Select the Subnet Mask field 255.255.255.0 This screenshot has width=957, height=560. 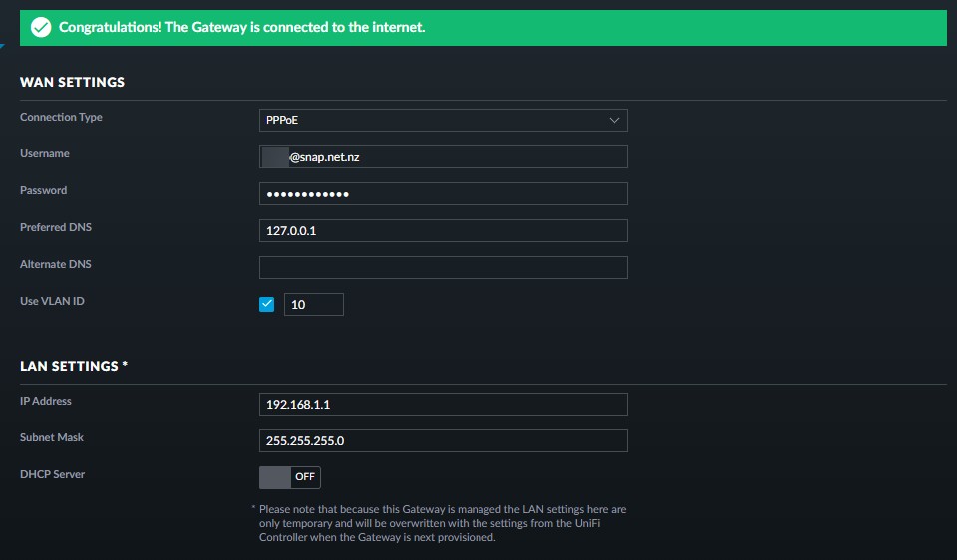[x=443, y=440]
